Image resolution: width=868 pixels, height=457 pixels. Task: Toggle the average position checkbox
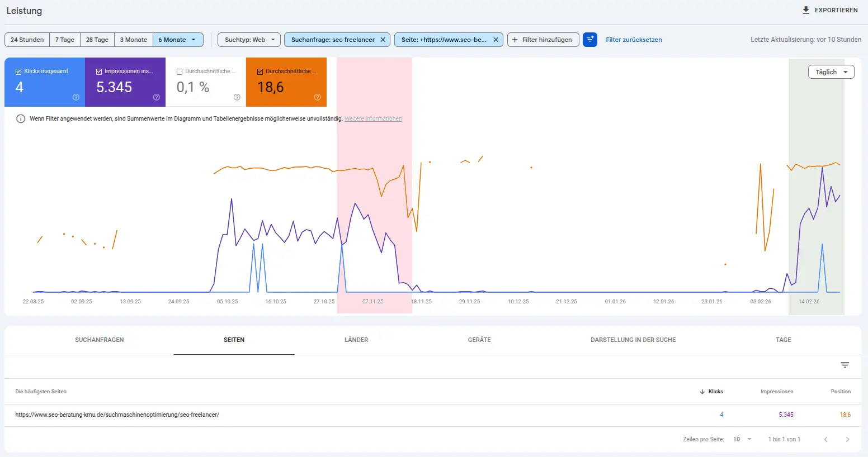pyautogui.click(x=260, y=72)
